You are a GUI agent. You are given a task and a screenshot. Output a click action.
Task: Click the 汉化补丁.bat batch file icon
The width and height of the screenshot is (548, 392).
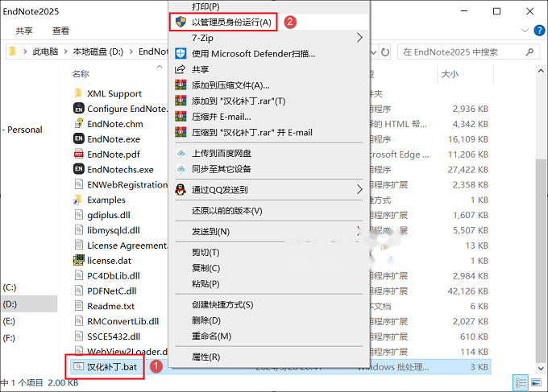[x=79, y=366]
